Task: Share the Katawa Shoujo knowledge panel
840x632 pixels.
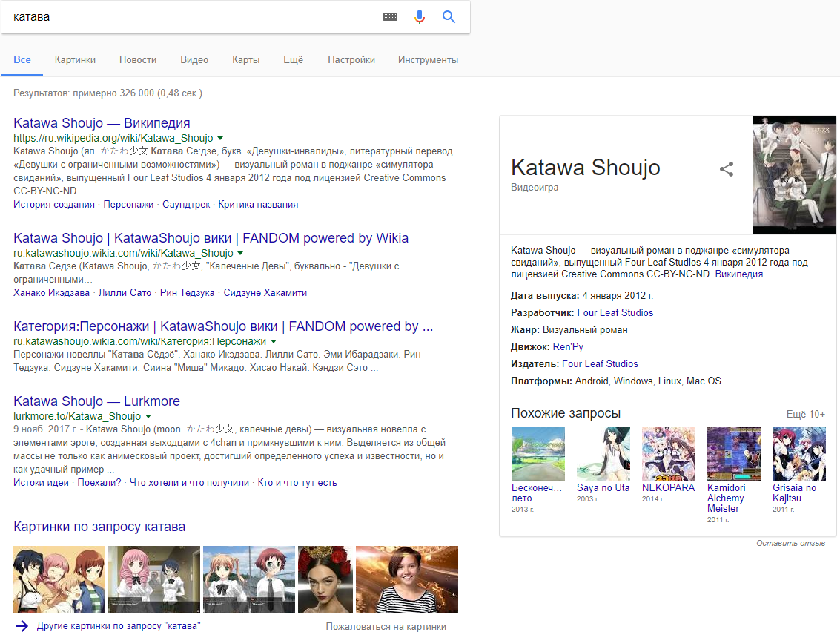Action: click(x=727, y=169)
